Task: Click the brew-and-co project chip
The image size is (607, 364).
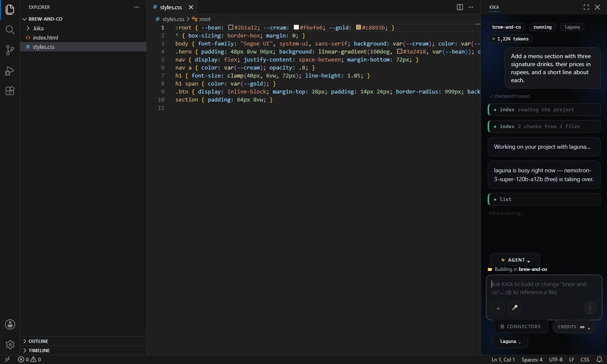Action: click(507, 27)
